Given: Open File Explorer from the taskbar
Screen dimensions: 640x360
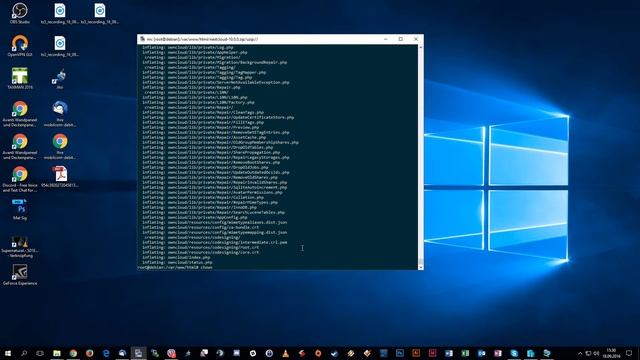Looking at the screenshot, I should (x=57, y=353).
